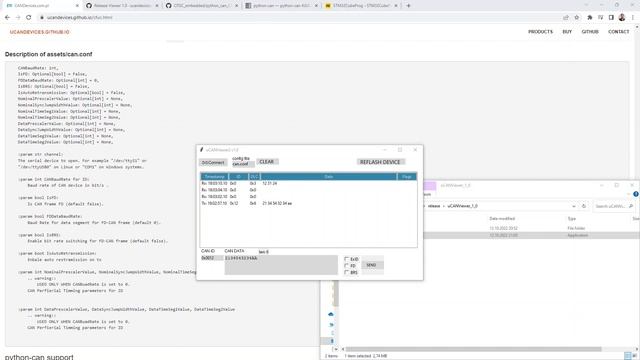Click the can.conf config file button

(243, 164)
